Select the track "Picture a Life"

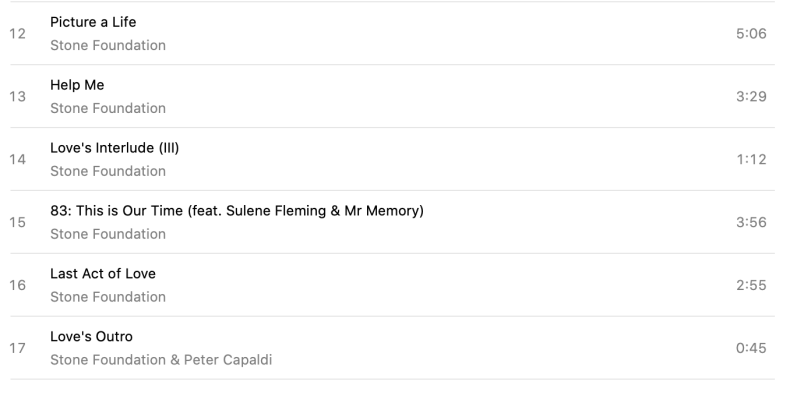(x=93, y=22)
